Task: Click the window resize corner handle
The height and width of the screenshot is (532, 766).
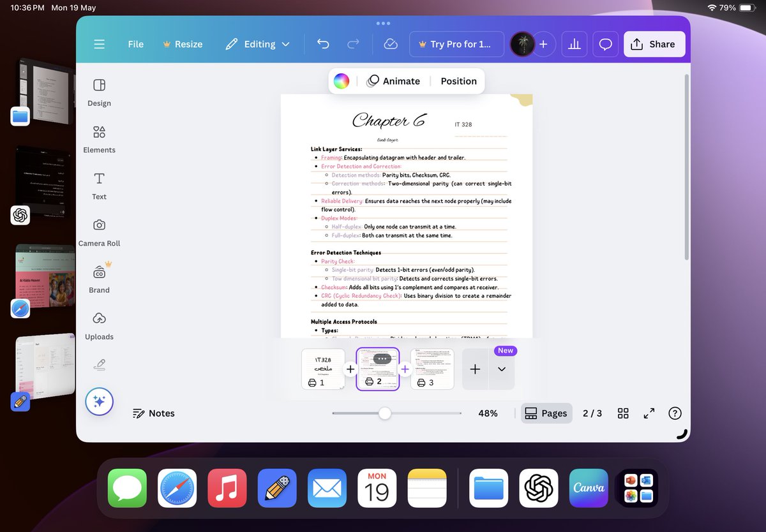Action: (682, 434)
